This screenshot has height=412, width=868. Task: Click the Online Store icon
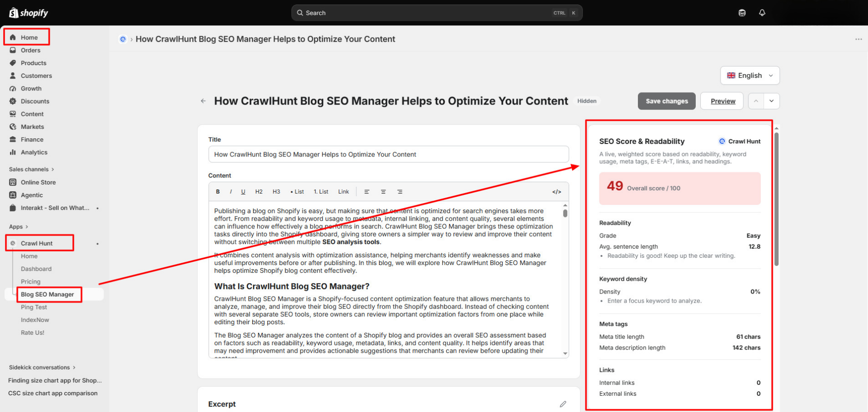[13, 182]
